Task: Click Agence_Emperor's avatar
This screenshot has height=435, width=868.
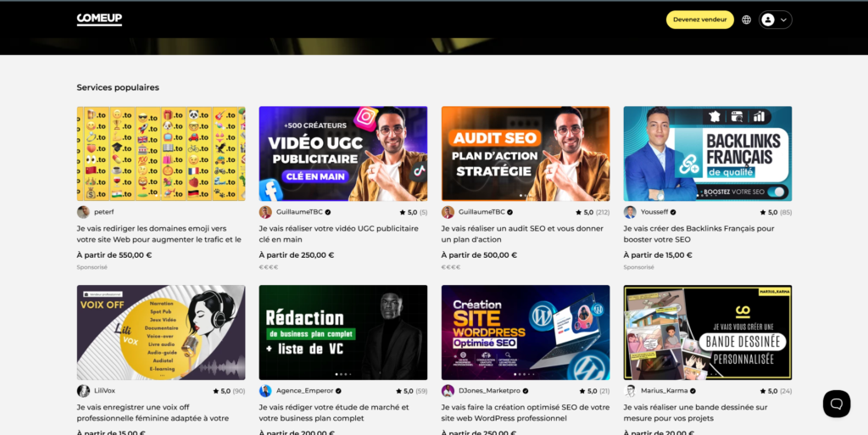Action: tap(265, 391)
